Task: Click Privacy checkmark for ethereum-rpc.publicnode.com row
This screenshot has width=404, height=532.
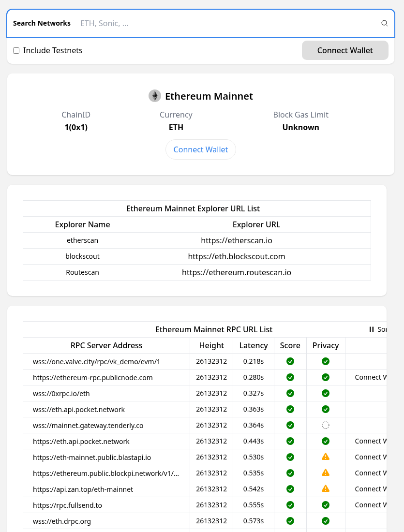Action: point(326,377)
